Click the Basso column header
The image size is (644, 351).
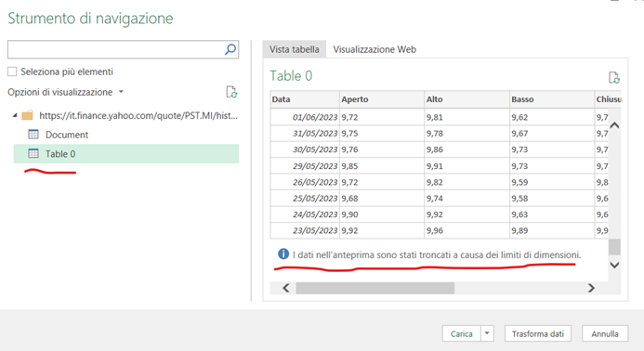(x=552, y=99)
